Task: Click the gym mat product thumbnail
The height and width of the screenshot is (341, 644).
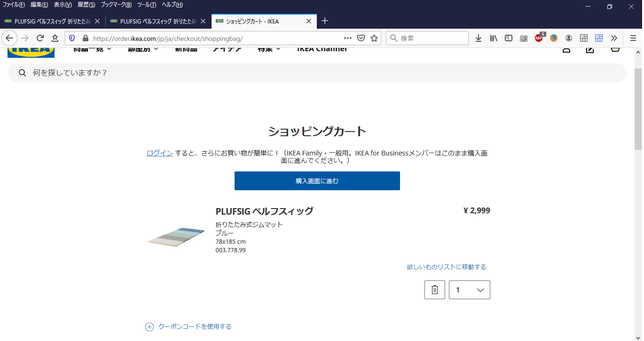Action: (x=176, y=237)
